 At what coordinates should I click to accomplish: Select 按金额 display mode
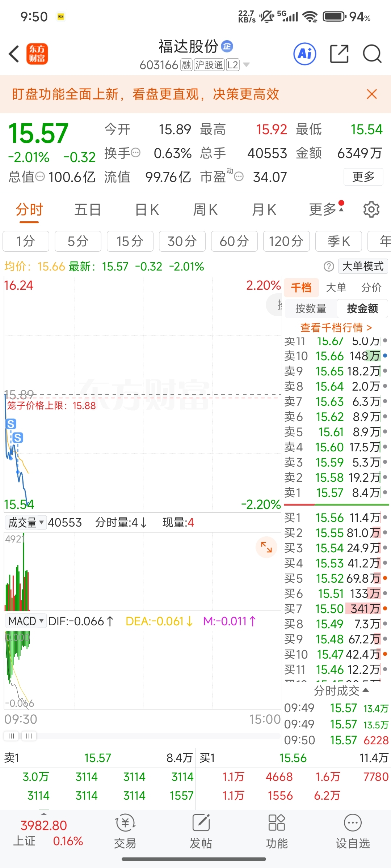tap(362, 309)
